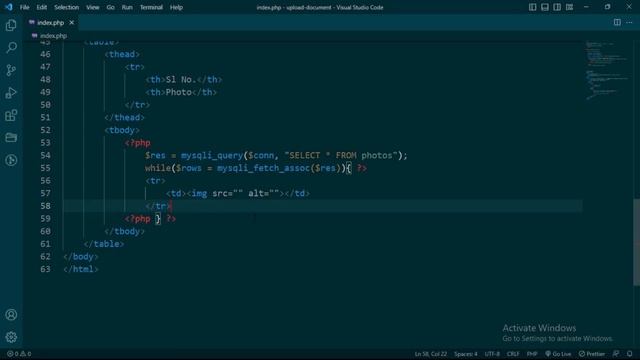
Task: Click Prettier in status bar
Action: point(592,354)
